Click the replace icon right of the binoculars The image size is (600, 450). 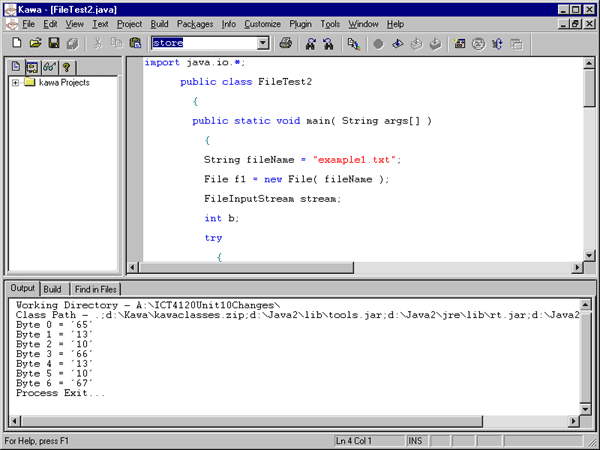pos(354,44)
